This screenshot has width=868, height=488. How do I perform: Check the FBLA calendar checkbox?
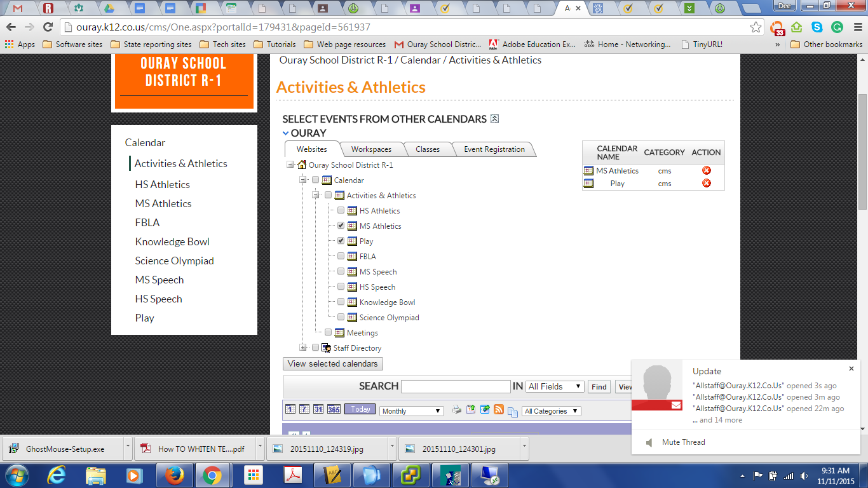[x=341, y=256]
